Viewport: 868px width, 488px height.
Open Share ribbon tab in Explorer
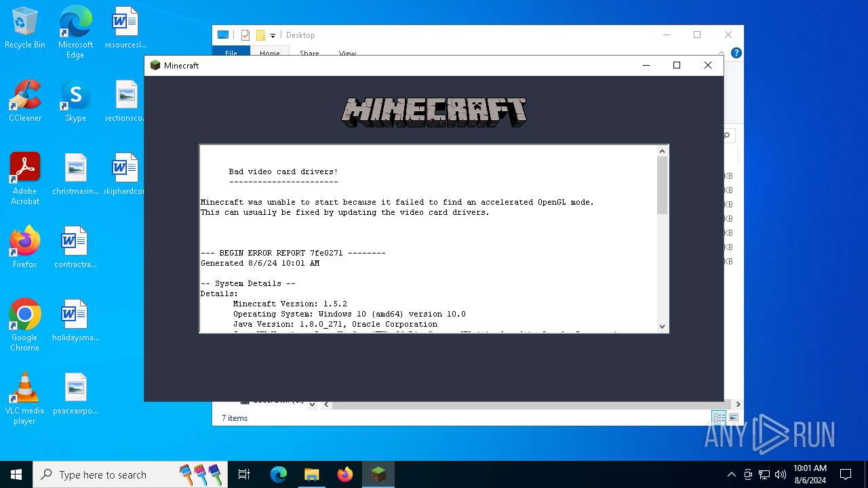309,53
